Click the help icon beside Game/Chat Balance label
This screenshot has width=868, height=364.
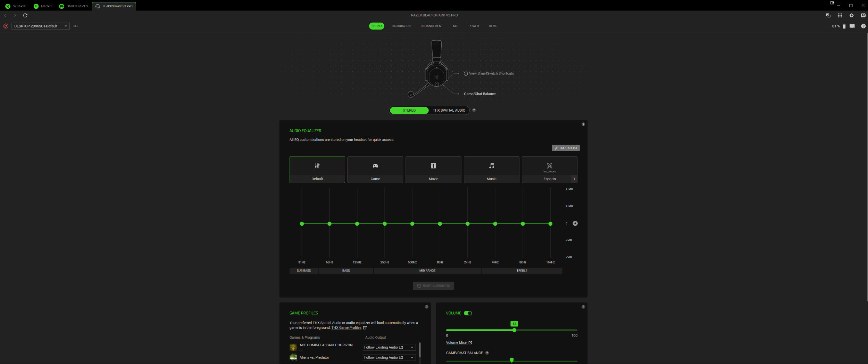pos(487,353)
